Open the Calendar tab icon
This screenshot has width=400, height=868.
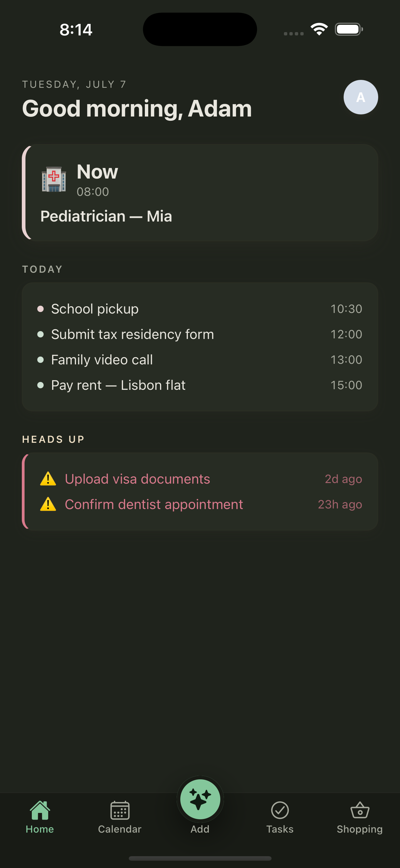(x=120, y=810)
